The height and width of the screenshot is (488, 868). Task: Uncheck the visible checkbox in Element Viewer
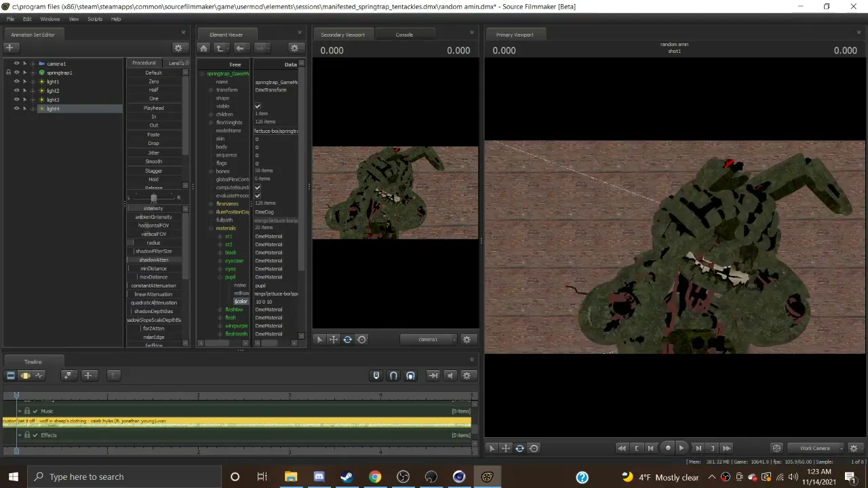pyautogui.click(x=258, y=106)
